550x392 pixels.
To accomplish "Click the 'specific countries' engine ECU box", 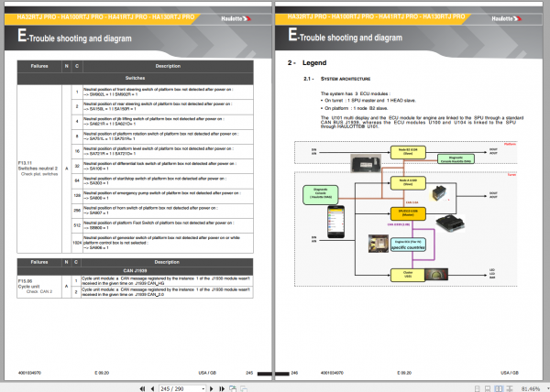I will (x=408, y=245).
